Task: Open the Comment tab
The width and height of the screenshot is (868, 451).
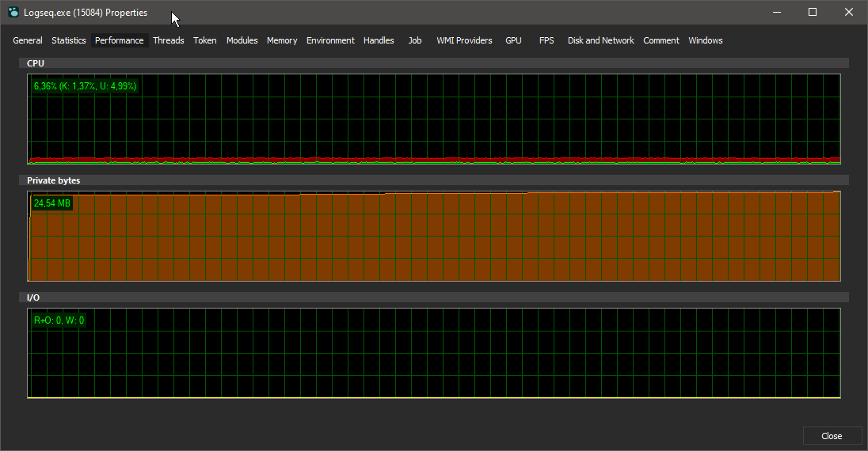Action: (661, 40)
